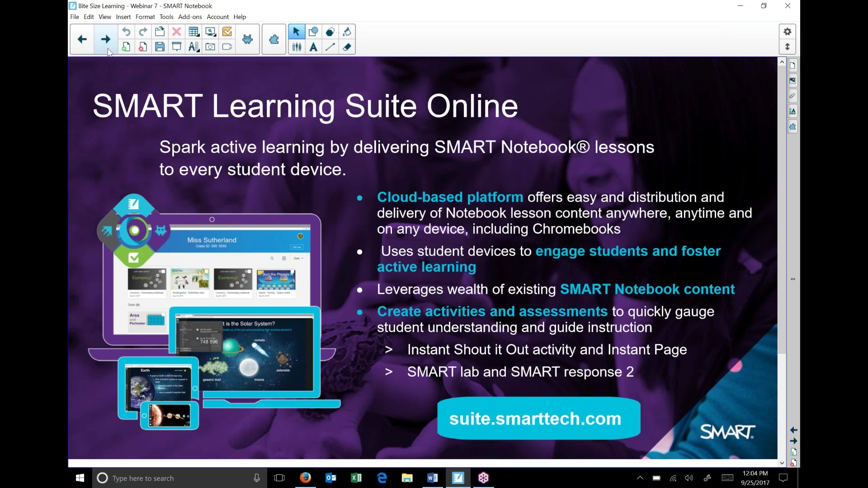Toggle the Add-ons puzzle piece panel
868x488 pixels.
[274, 39]
